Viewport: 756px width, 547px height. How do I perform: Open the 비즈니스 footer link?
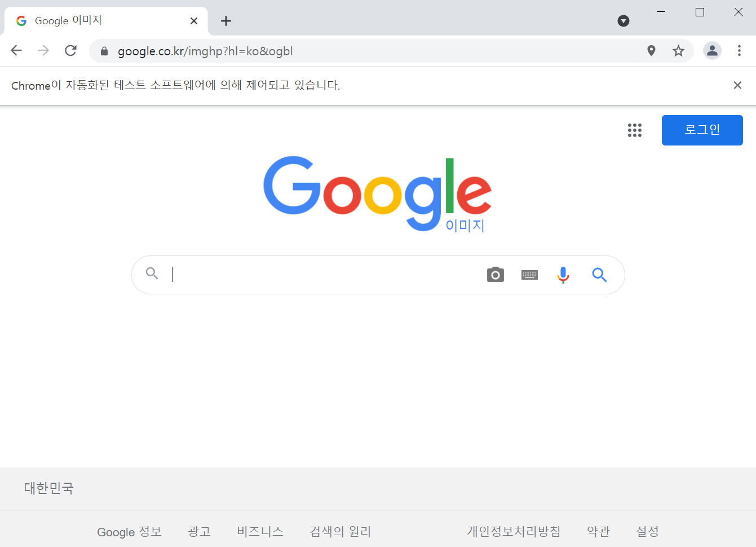260,532
